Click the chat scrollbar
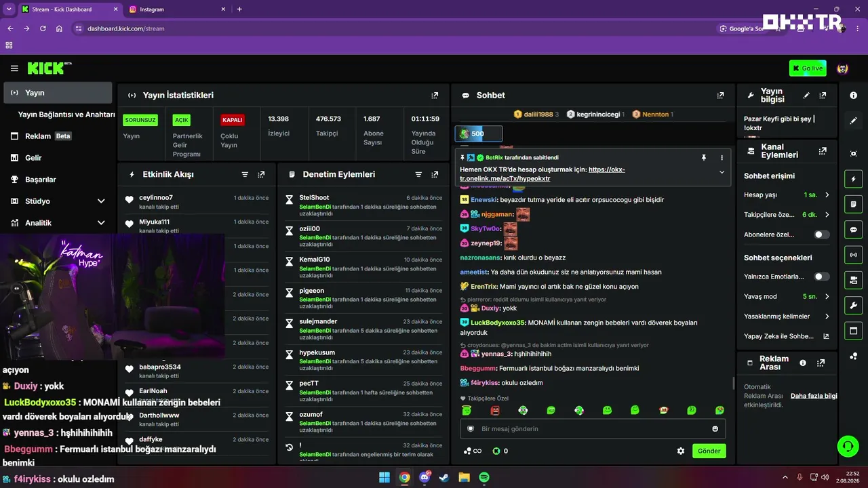Viewport: 868px width, 488px height. coord(734,383)
